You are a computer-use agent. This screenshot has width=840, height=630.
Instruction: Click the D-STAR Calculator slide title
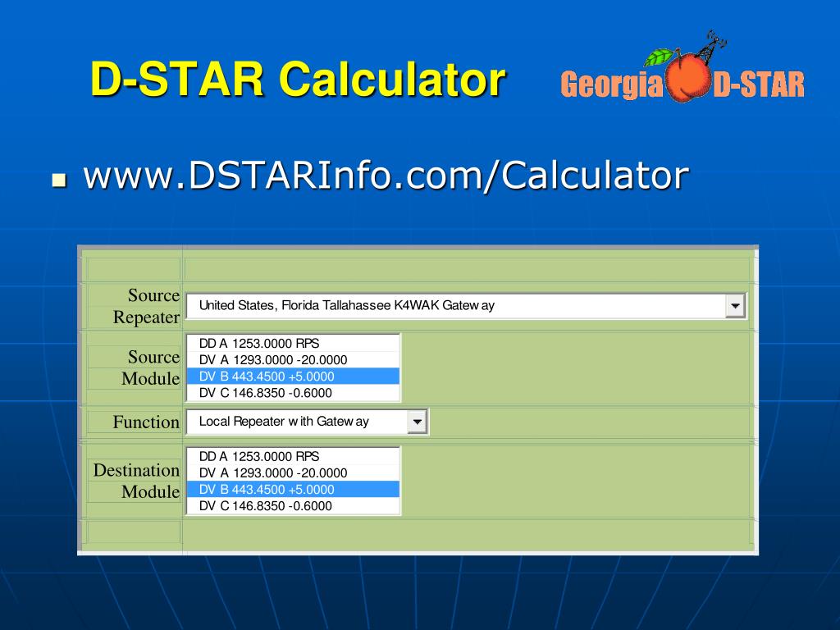(298, 80)
